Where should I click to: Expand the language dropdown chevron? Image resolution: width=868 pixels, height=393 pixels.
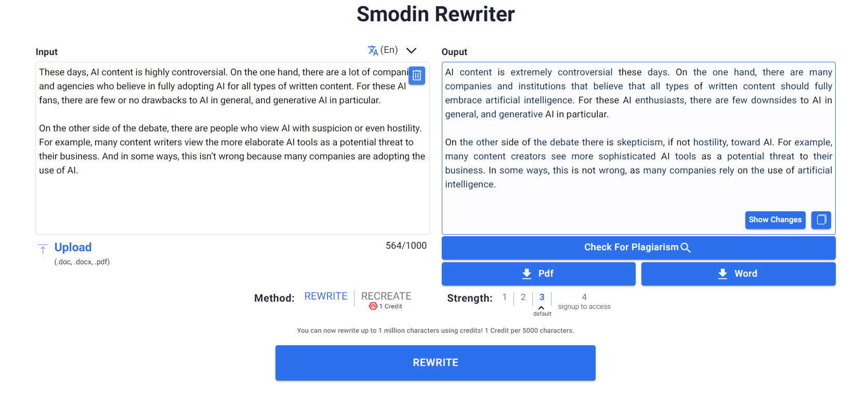411,50
